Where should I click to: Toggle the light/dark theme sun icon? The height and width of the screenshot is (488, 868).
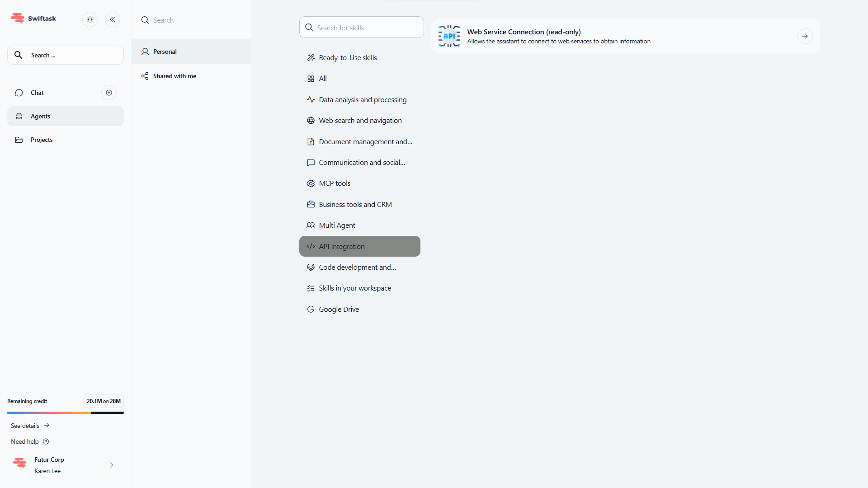[90, 19]
